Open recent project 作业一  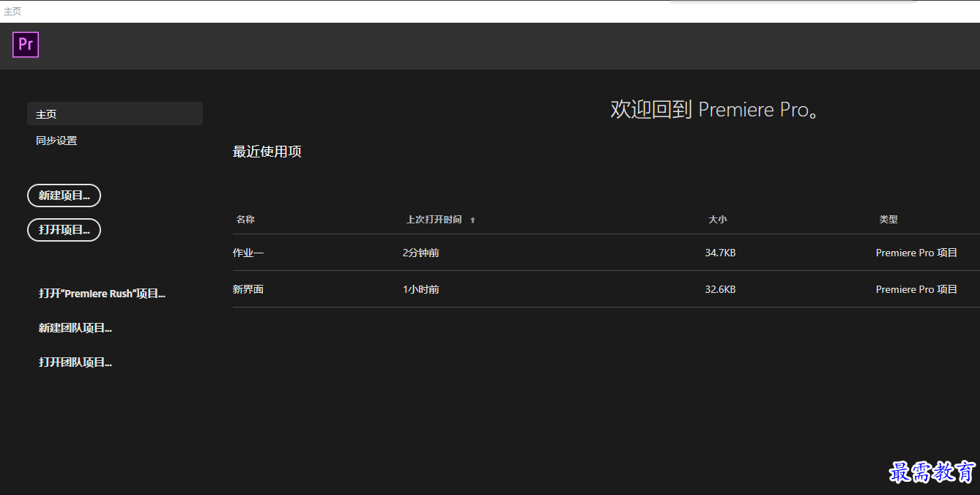[x=248, y=253]
